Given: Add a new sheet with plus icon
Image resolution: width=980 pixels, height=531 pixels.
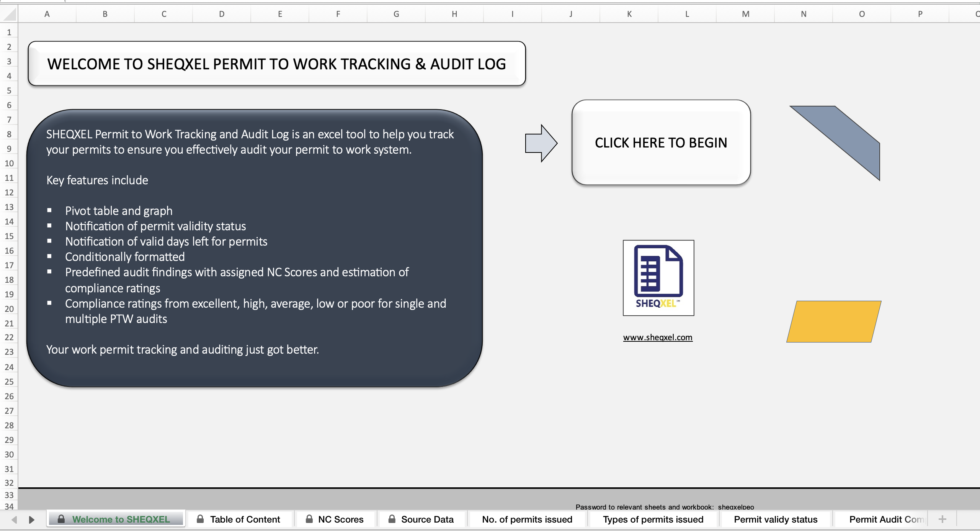Looking at the screenshot, I should click(942, 520).
